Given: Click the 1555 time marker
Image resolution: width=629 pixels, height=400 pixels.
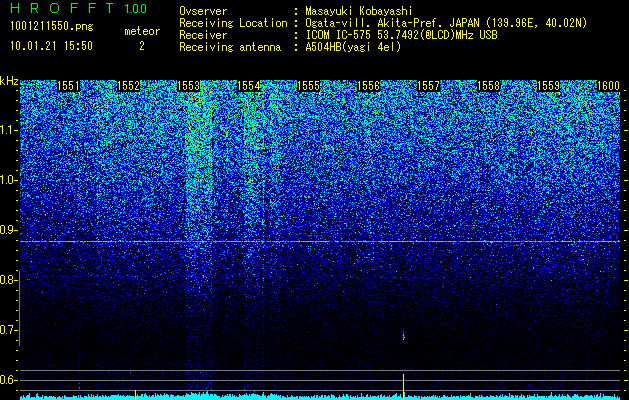Looking at the screenshot, I should coord(308,86).
